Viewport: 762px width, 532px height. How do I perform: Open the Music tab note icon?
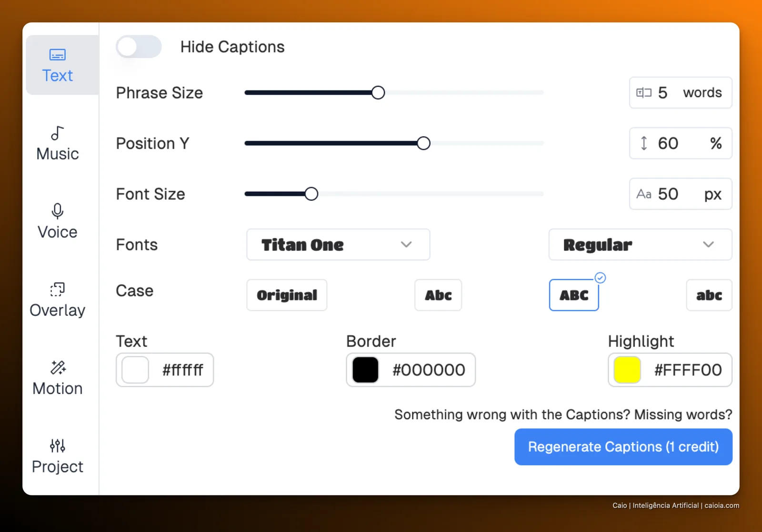(x=57, y=133)
